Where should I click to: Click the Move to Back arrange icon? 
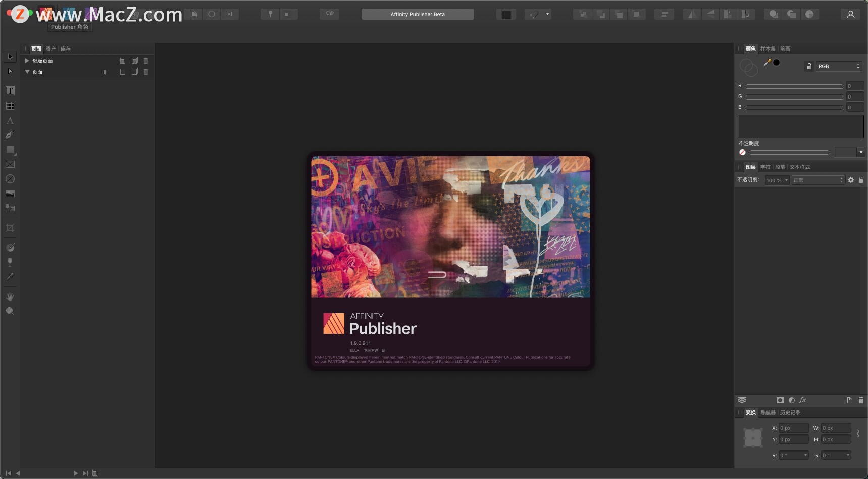pos(583,14)
